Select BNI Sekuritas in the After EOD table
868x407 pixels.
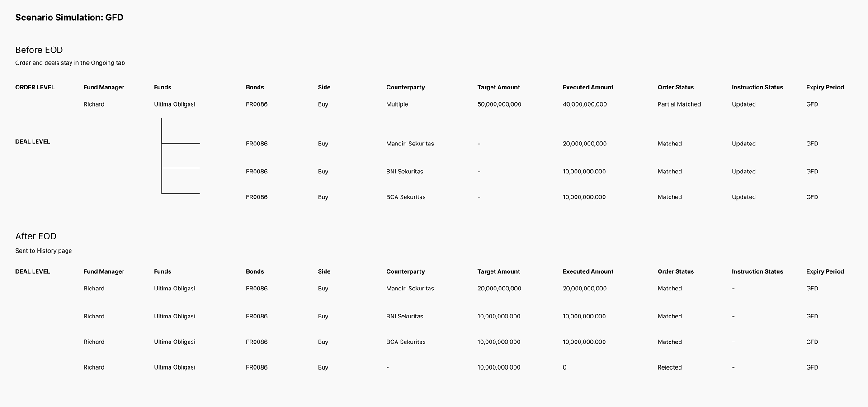point(405,316)
